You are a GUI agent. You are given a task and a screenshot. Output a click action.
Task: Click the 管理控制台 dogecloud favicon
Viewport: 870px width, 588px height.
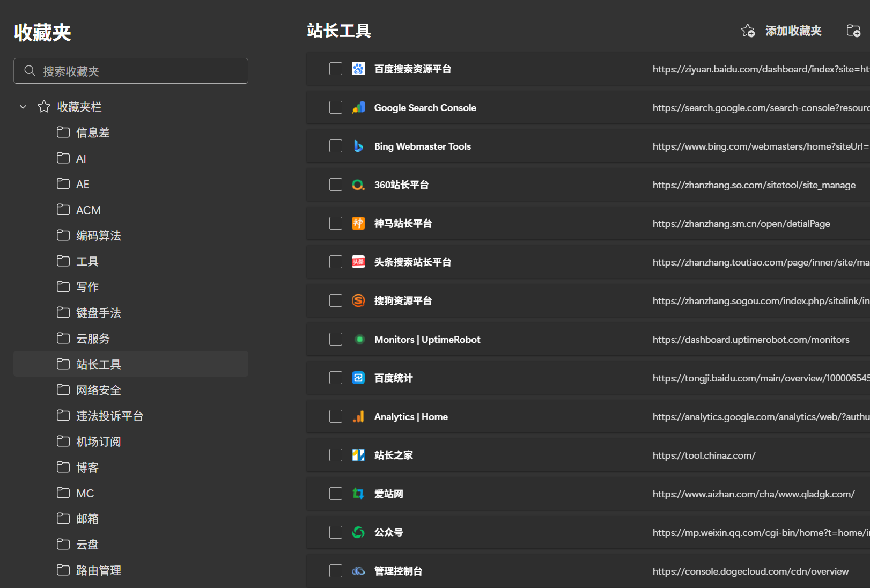coord(358,571)
